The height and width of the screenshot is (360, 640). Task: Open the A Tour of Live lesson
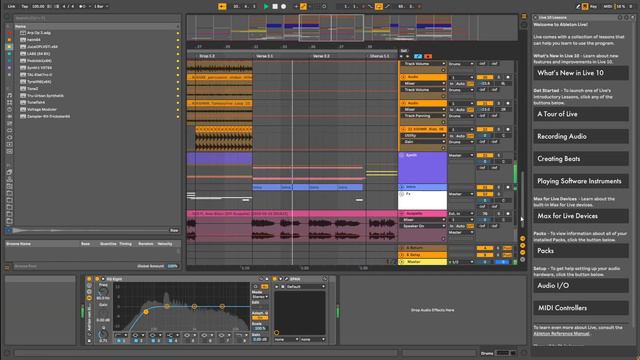[x=581, y=114]
